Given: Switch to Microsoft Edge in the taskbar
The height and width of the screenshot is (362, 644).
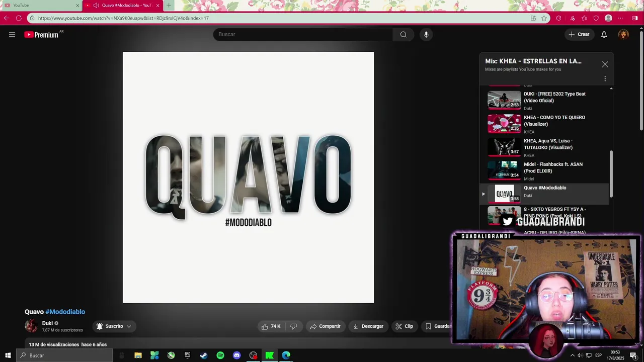Looking at the screenshot, I should (286, 355).
